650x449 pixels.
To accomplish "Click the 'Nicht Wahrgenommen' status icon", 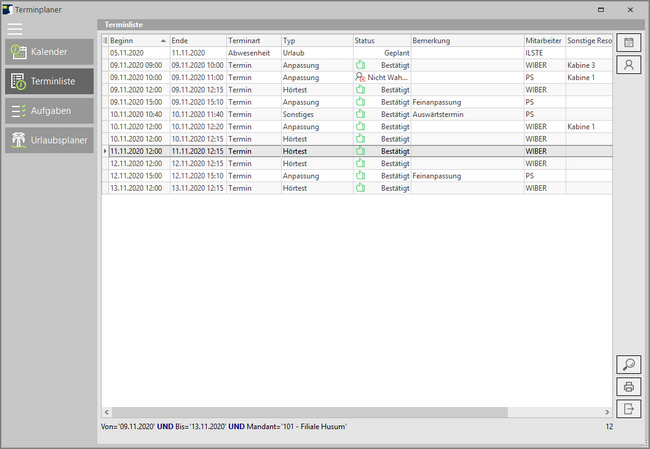I will pyautogui.click(x=360, y=77).
